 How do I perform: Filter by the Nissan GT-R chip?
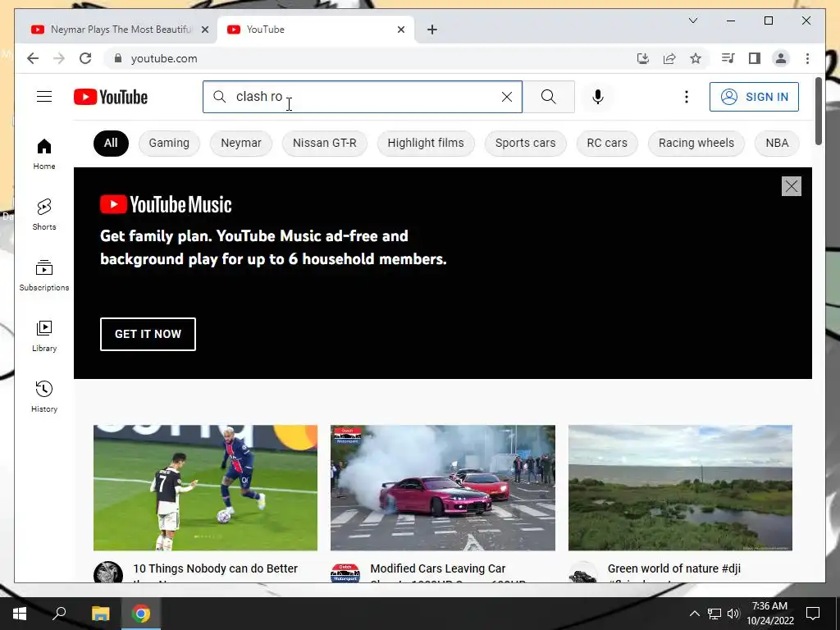pos(325,143)
